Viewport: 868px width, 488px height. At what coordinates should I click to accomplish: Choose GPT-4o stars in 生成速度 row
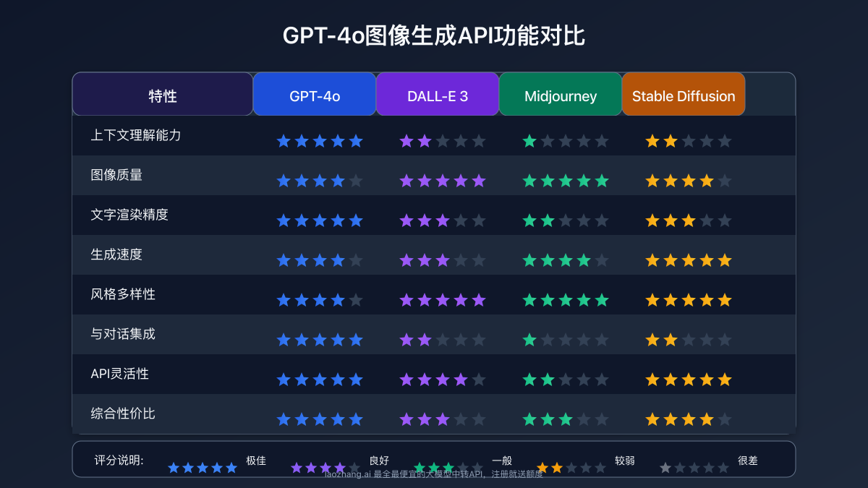tap(320, 260)
